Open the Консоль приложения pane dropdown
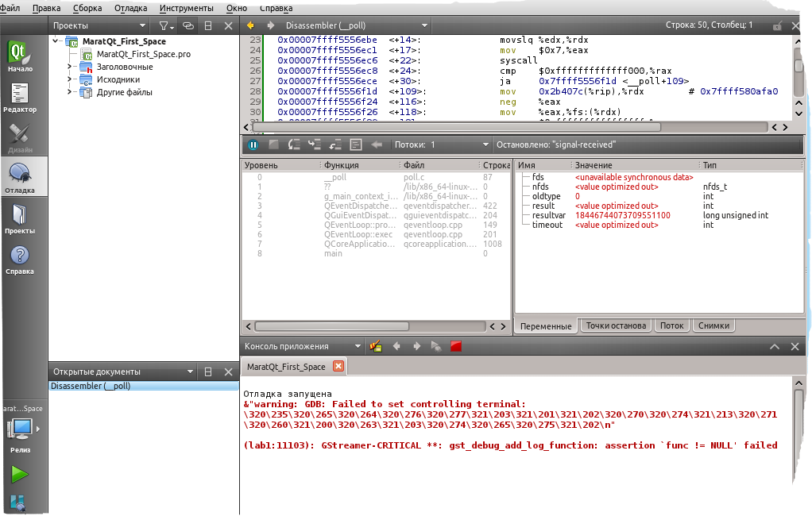Viewport: 812px width, 516px height. [303, 346]
